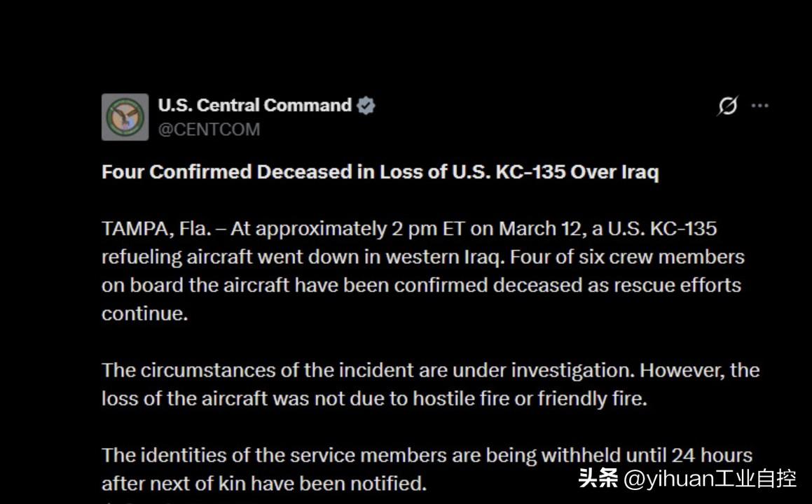Click the '24 hours' text in the last paragraph
This screenshot has height=504, width=812.
[712, 456]
